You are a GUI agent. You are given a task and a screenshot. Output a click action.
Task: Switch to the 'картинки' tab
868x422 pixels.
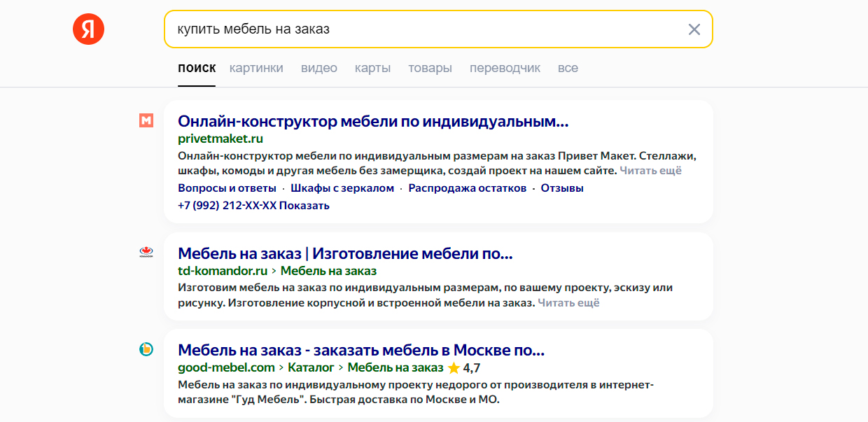[x=256, y=68]
